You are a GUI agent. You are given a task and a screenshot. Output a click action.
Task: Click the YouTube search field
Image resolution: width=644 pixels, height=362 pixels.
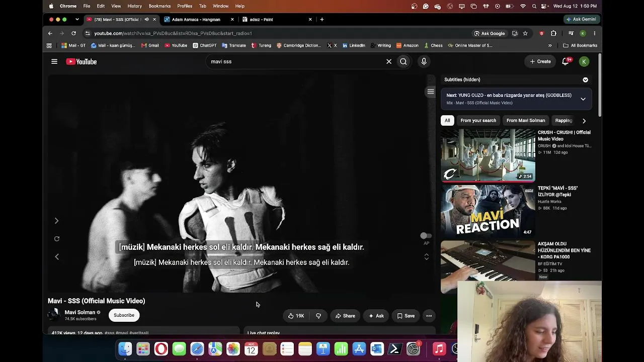point(297,61)
